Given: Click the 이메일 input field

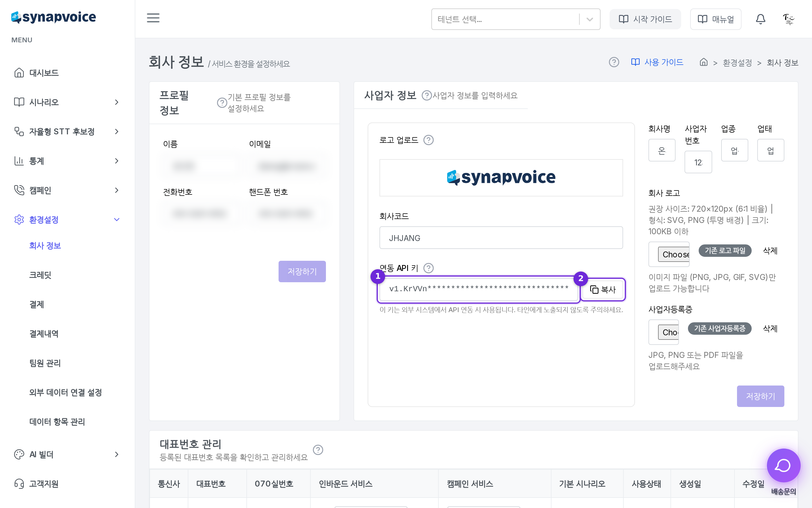Looking at the screenshot, I should point(287,166).
